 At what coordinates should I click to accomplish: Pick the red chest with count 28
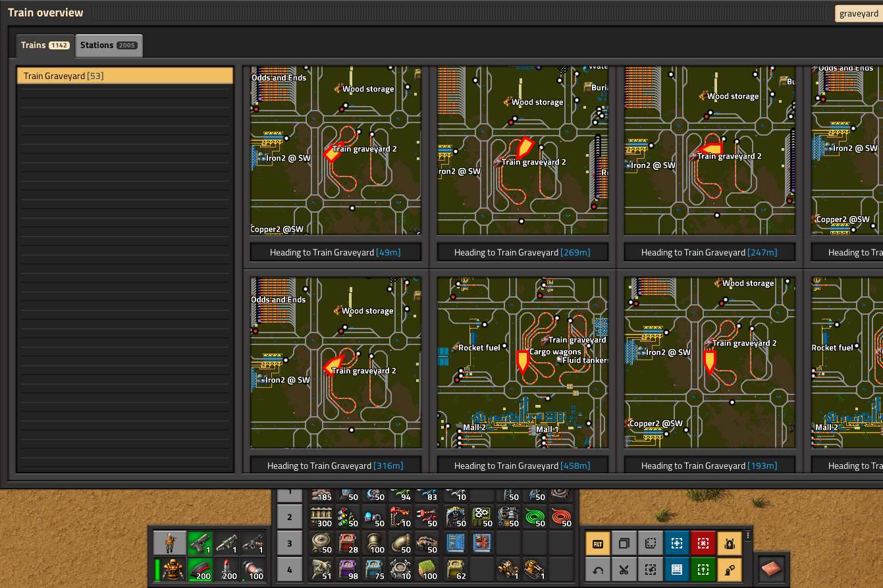[x=348, y=543]
